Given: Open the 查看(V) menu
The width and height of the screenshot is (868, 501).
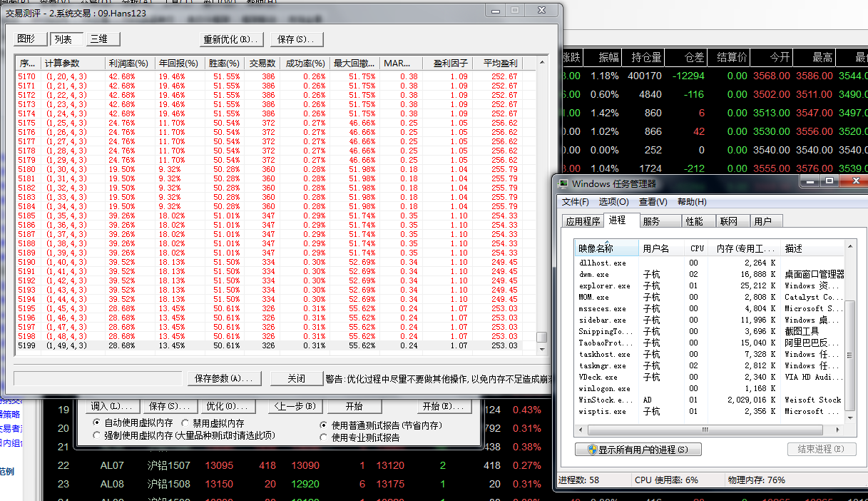Looking at the screenshot, I should coord(653,202).
